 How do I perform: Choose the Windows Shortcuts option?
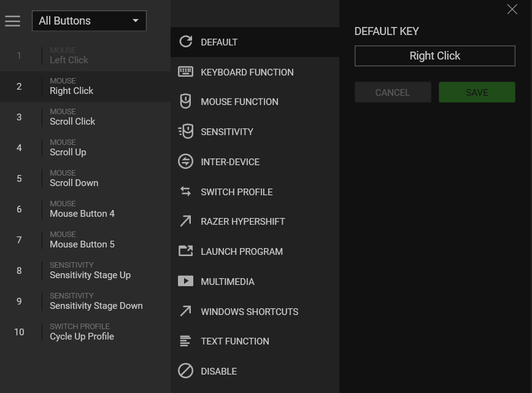click(x=249, y=311)
